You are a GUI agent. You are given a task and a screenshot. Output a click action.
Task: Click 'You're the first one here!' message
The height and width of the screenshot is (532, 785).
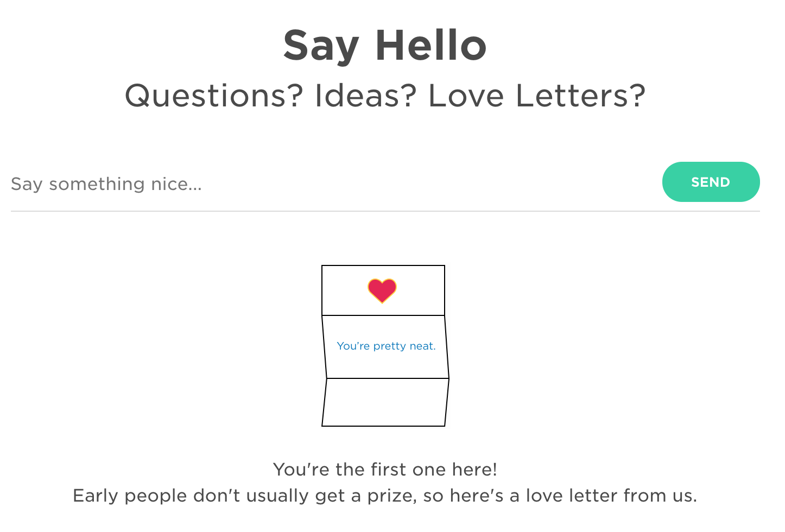coord(385,469)
